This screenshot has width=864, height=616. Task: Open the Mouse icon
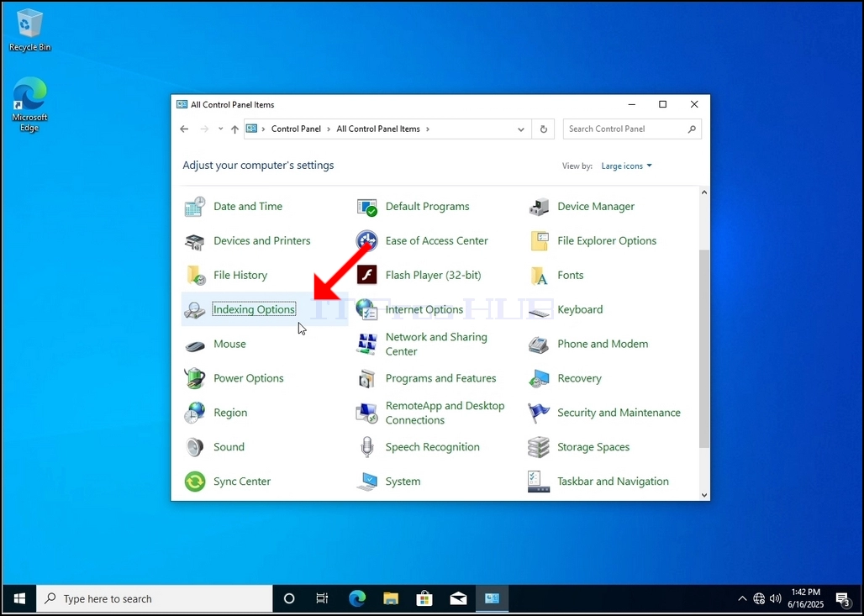195,346
